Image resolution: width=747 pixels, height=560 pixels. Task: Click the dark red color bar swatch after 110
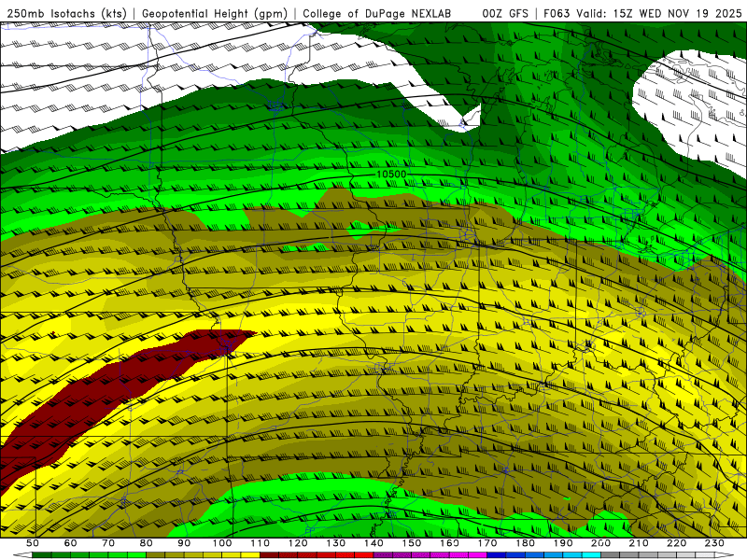270,555
